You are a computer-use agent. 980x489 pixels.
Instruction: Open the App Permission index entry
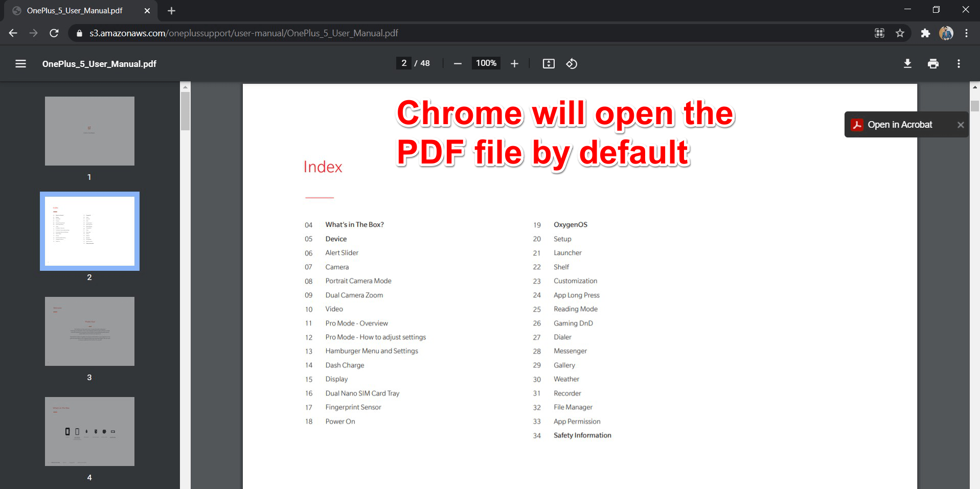[577, 422]
